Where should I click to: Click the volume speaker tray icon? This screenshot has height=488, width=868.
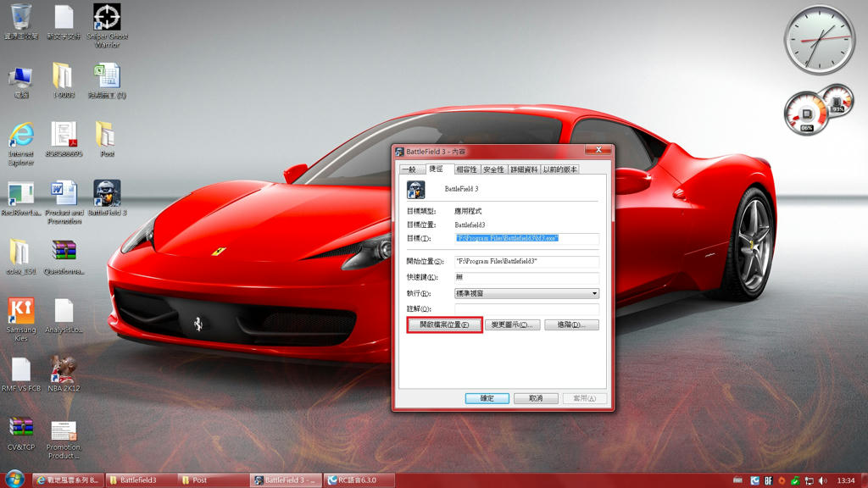[822, 481]
